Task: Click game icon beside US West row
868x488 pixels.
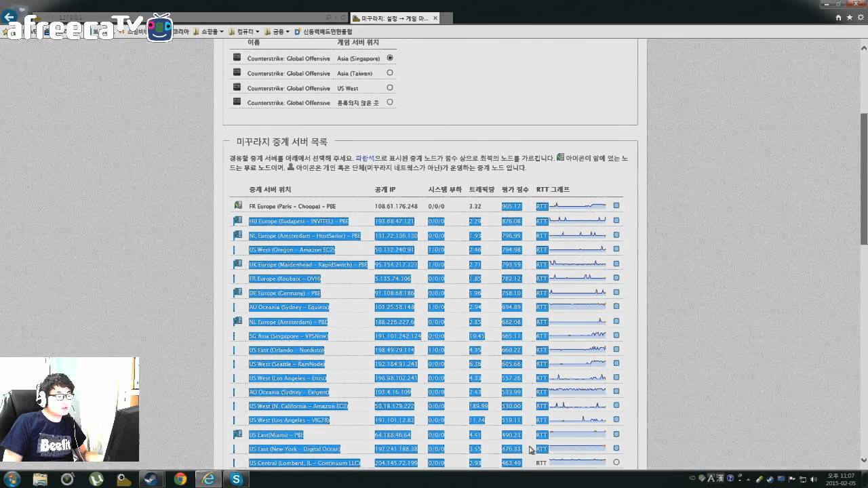Action: click(x=237, y=87)
